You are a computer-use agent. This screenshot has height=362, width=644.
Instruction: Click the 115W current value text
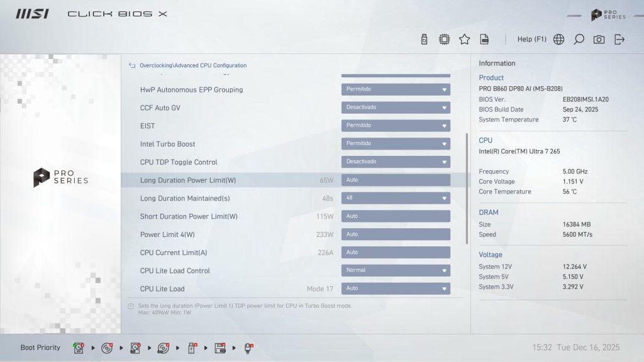325,216
